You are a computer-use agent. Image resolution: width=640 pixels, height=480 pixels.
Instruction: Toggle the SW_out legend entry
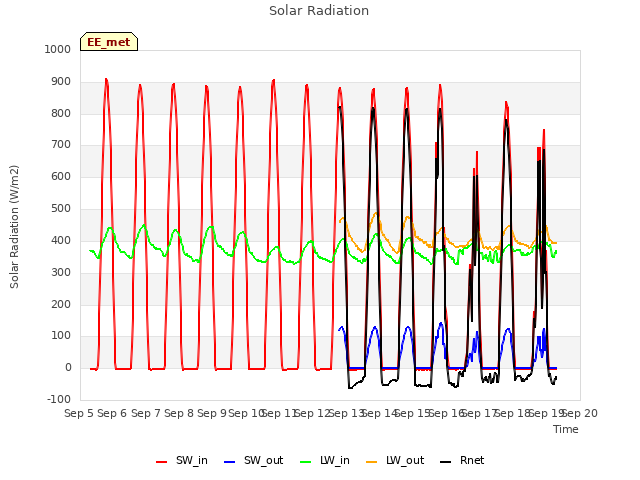[253, 461]
